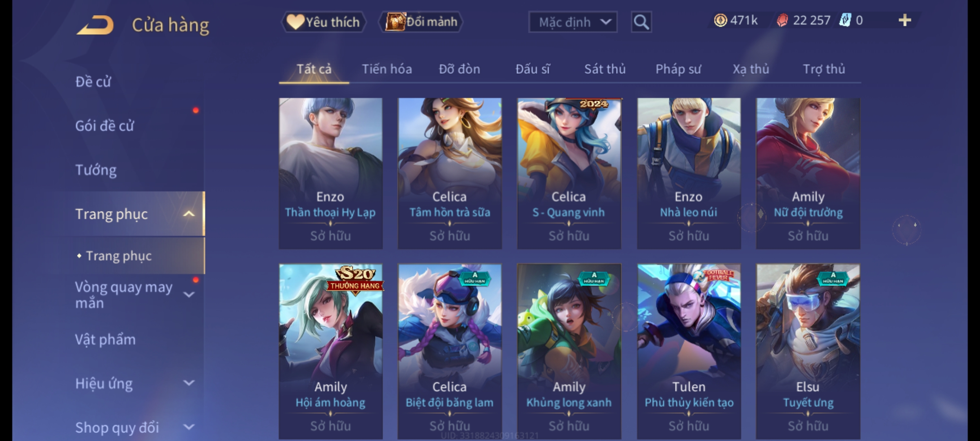Viewport: 980px width, 441px height.
Task: Tap the red ruby currency icon
Action: (782, 20)
